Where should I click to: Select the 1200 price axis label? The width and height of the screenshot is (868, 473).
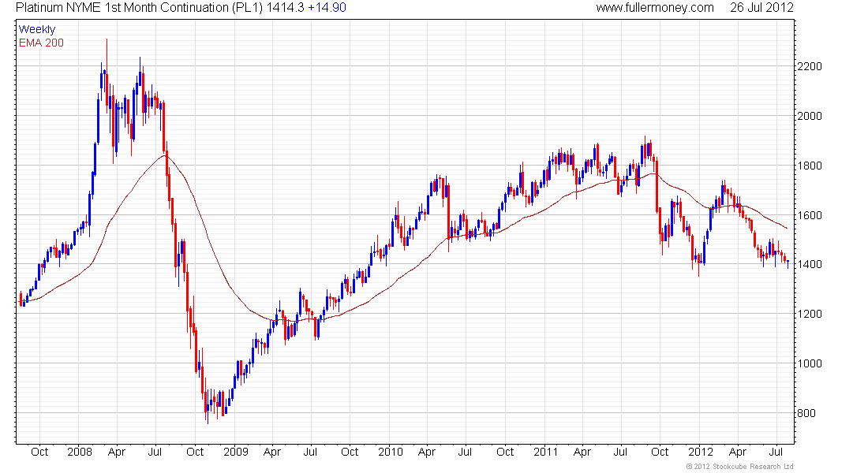[x=810, y=314]
